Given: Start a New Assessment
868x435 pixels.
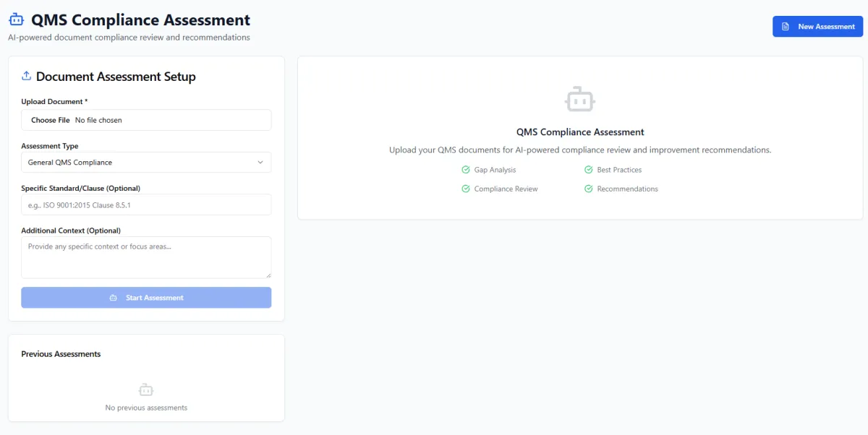Looking at the screenshot, I should tap(818, 27).
